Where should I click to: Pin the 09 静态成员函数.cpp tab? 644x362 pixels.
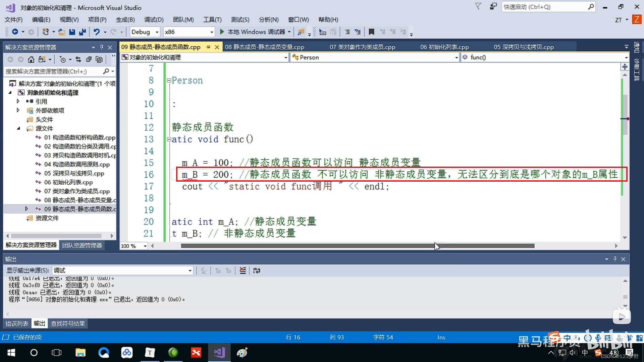pos(208,47)
